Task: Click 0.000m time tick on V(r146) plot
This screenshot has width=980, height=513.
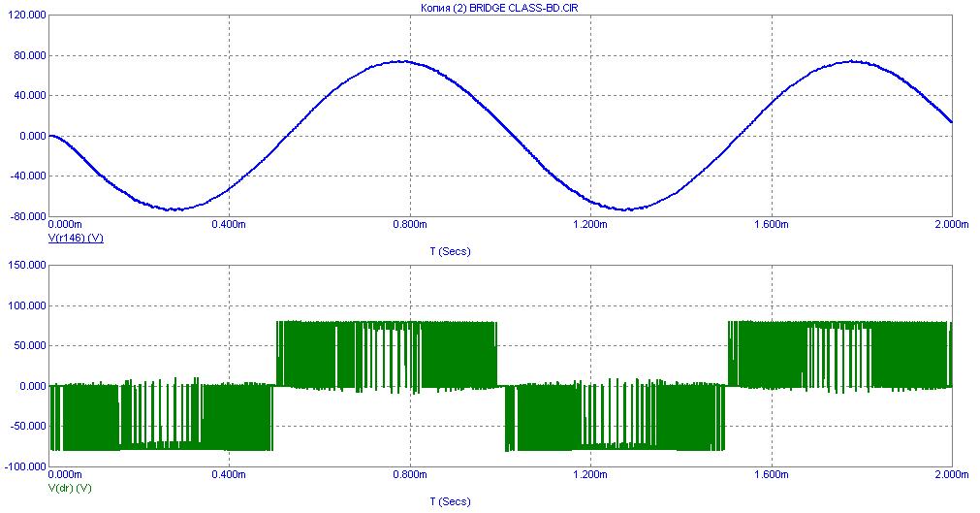Action: (65, 224)
